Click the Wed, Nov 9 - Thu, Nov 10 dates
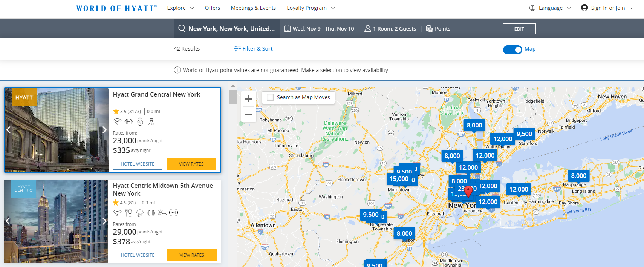The width and height of the screenshot is (644, 267). point(323,29)
